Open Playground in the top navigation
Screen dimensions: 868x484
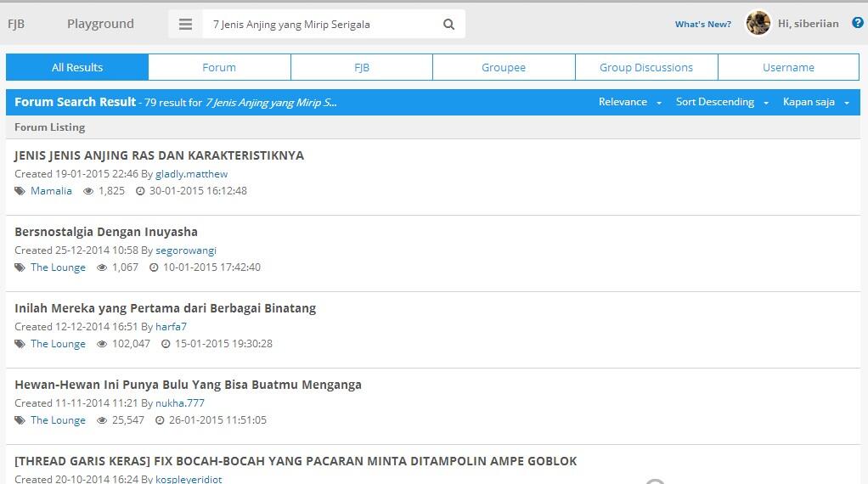tap(101, 24)
